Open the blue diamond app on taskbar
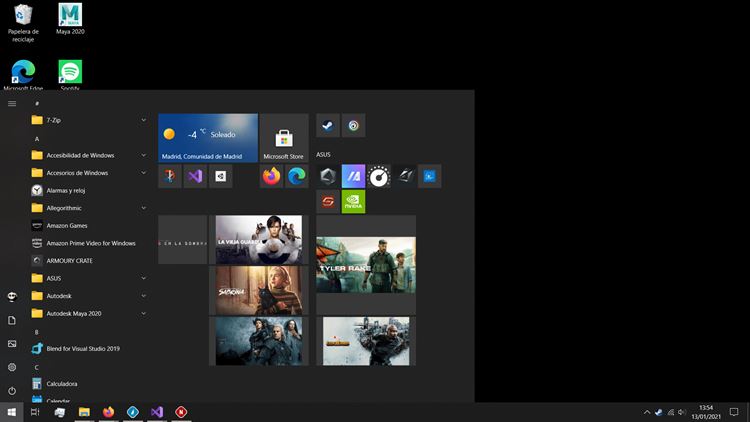This screenshot has height=422, width=750. [x=133, y=412]
